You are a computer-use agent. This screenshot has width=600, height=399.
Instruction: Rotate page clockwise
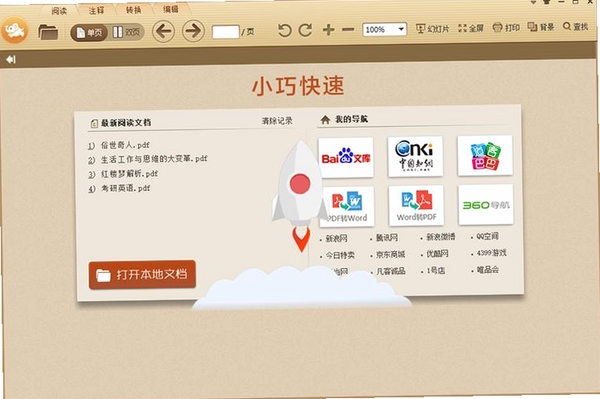305,30
